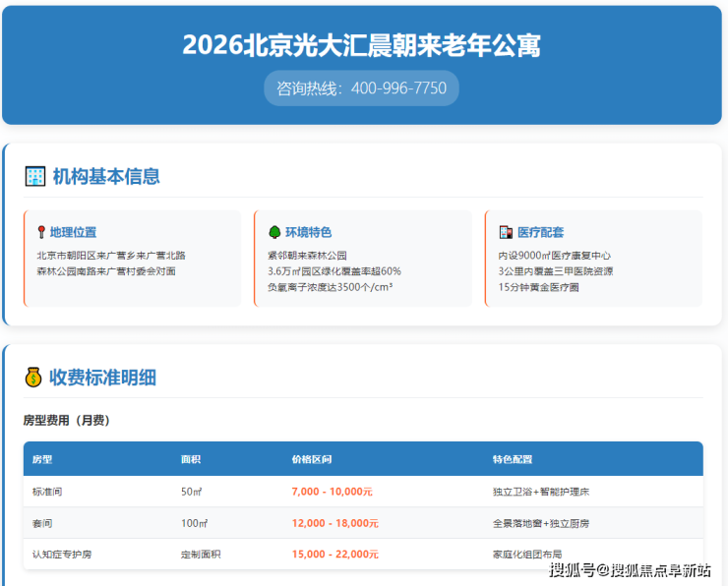Select the 特色配置 column header
Screen dimensions: 728x586
click(513, 459)
